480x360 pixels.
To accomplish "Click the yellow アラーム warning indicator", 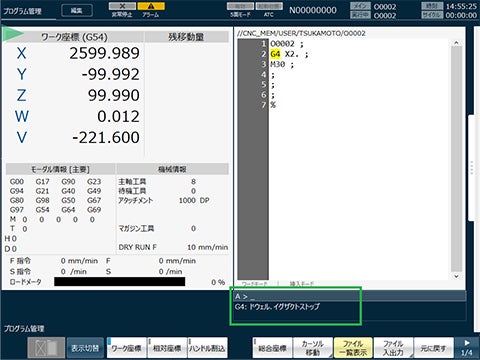I will (x=151, y=10).
